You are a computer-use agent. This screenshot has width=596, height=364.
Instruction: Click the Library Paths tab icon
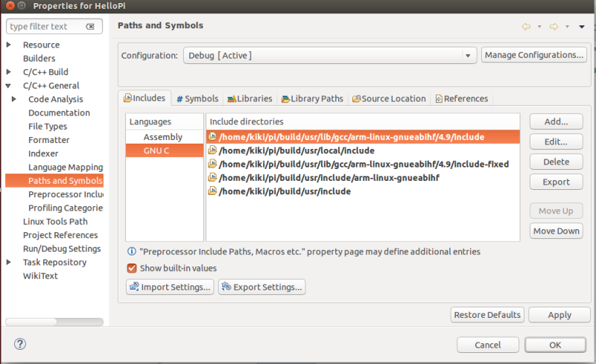[285, 99]
